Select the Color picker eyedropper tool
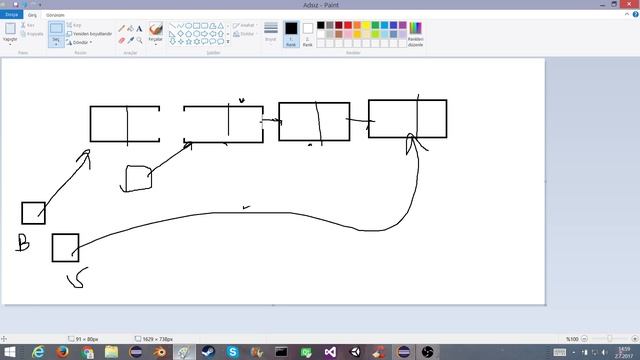The height and width of the screenshot is (360, 640). (x=131, y=40)
